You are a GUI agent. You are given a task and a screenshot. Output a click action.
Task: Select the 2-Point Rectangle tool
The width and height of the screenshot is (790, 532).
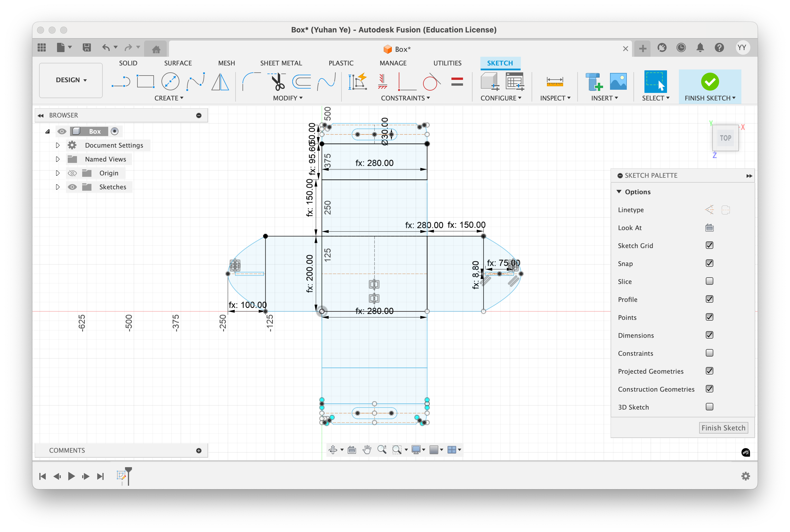(146, 82)
